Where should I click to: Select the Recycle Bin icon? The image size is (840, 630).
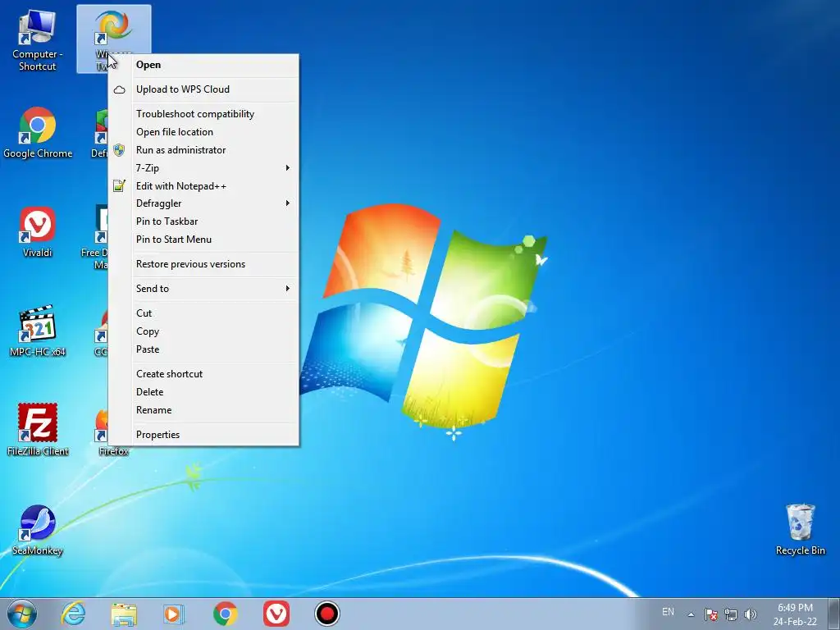(801, 529)
